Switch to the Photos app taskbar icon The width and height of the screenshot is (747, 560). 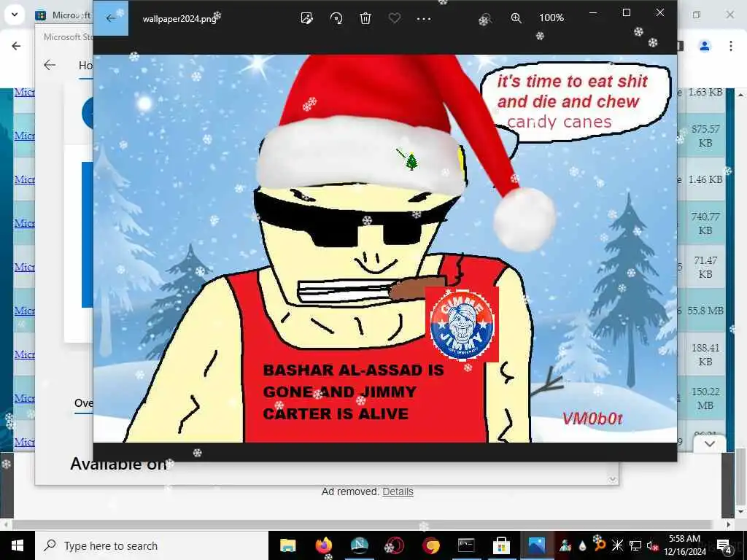point(536,545)
